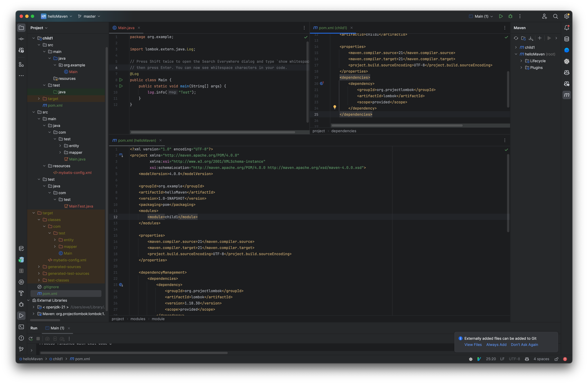Click UTF-8 encoding in status bar
The height and width of the screenshot is (384, 588).
pyautogui.click(x=514, y=359)
